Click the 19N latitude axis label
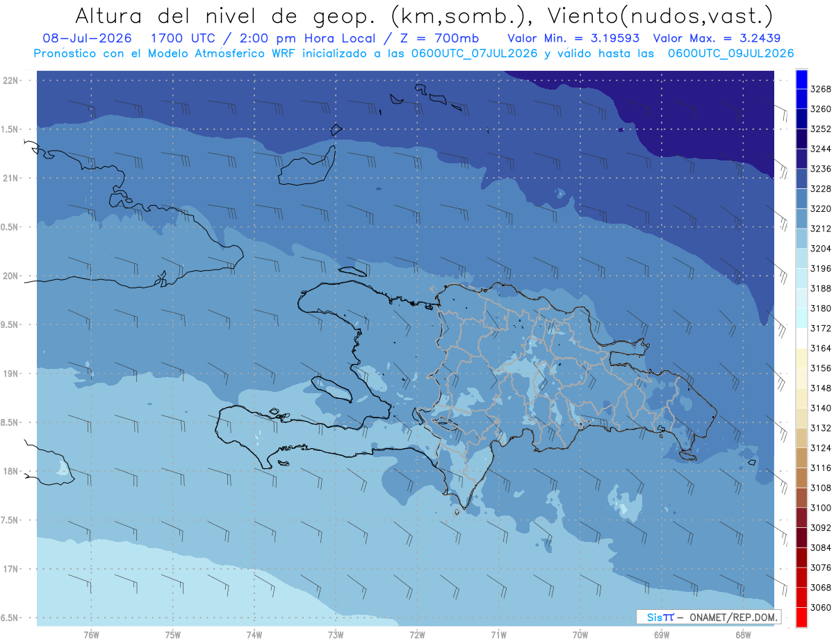The width and height of the screenshot is (834, 644). [x=10, y=374]
